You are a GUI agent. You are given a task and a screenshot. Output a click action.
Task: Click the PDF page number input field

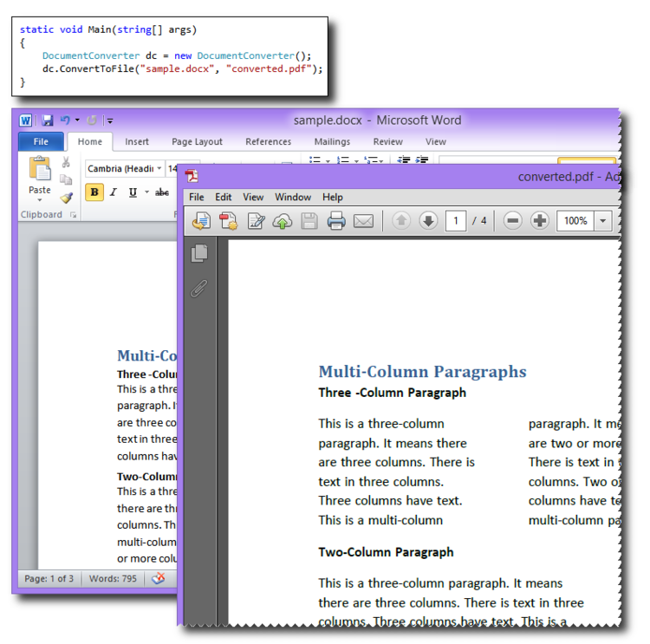[456, 221]
